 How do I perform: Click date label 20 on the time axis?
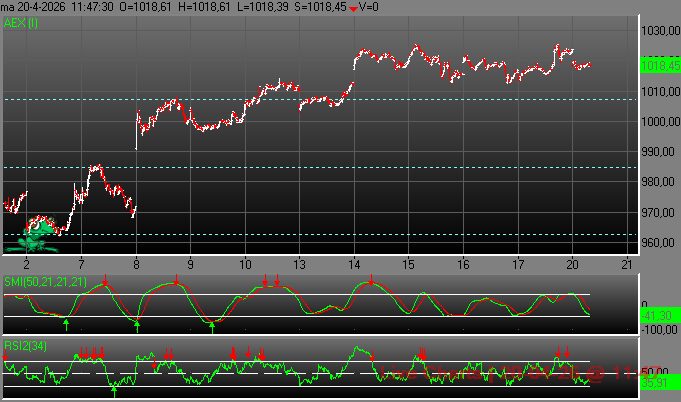tap(571, 263)
